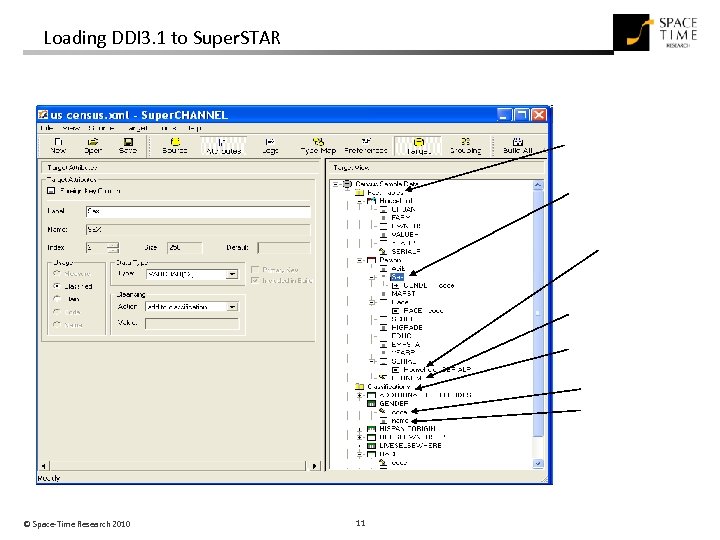Select the AGE row under Person

(x=398, y=268)
